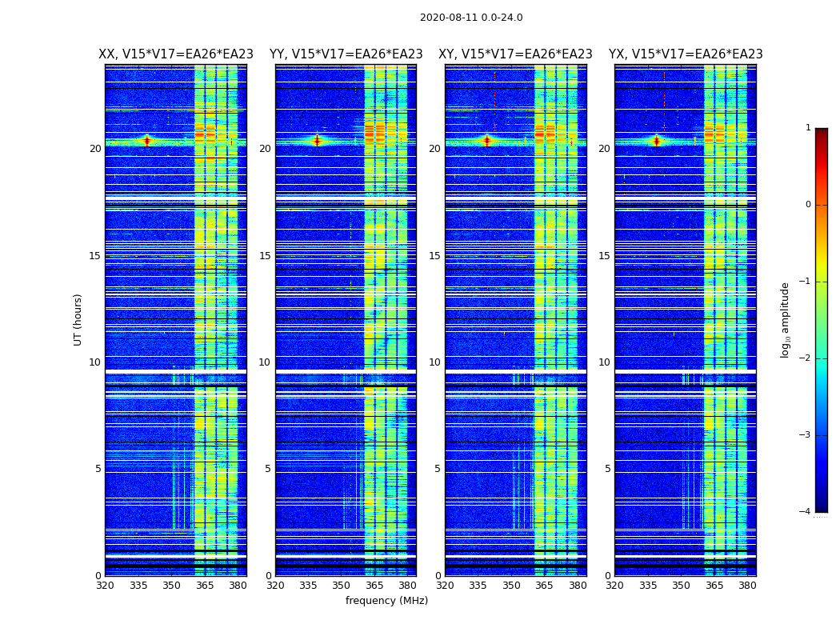Screen dimensions: 840x640
Task: Click the amplitude colorbar gradient
Action: pos(822,320)
